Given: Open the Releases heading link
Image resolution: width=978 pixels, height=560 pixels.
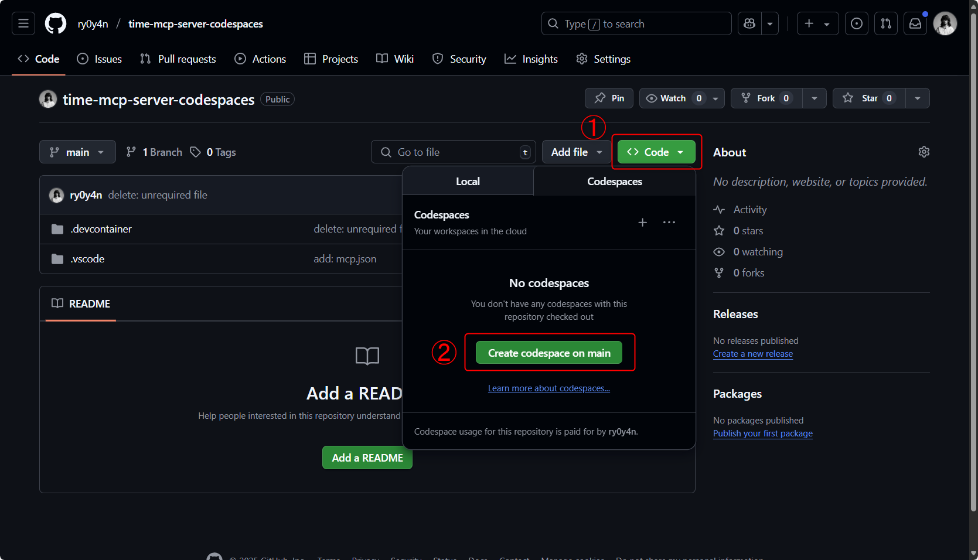Looking at the screenshot, I should tap(735, 314).
